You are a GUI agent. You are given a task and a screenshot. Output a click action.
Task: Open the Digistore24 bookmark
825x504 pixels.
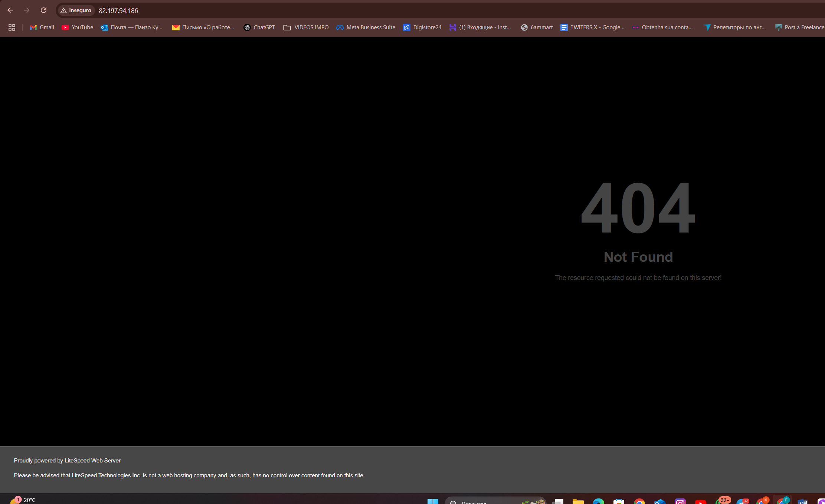click(x=422, y=27)
